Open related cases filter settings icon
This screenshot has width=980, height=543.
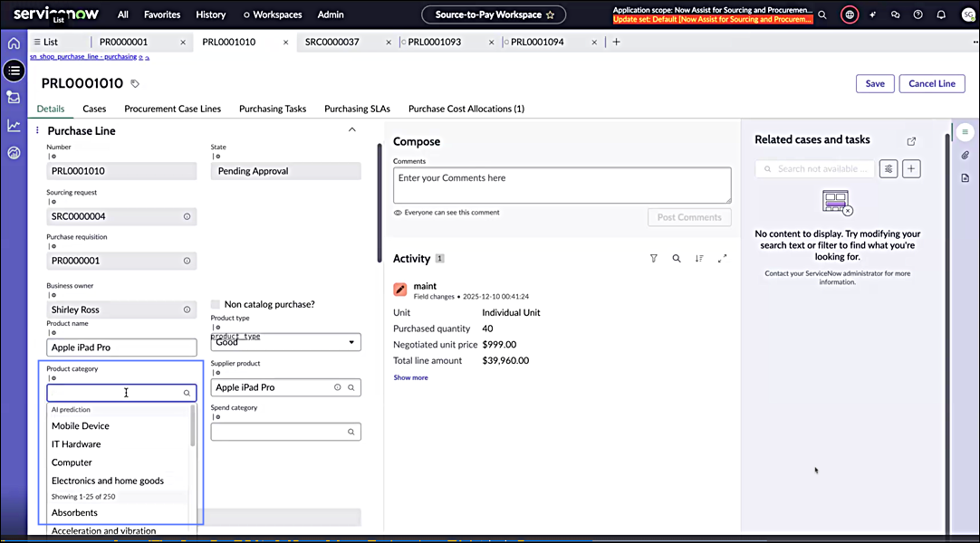click(889, 168)
